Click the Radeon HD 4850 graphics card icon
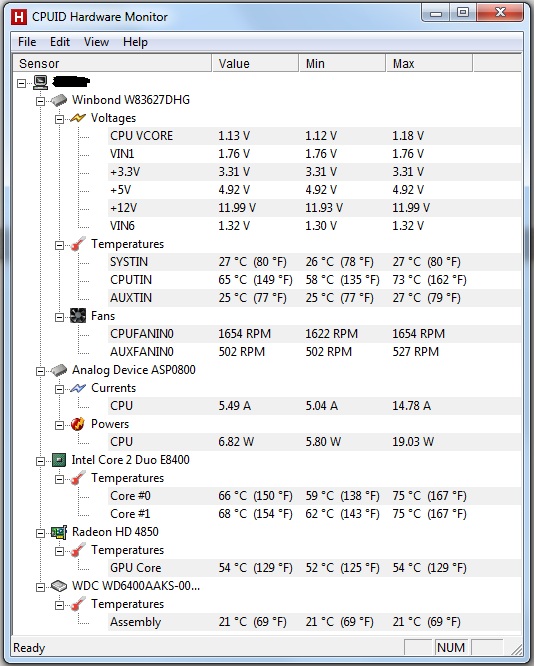 (59, 532)
